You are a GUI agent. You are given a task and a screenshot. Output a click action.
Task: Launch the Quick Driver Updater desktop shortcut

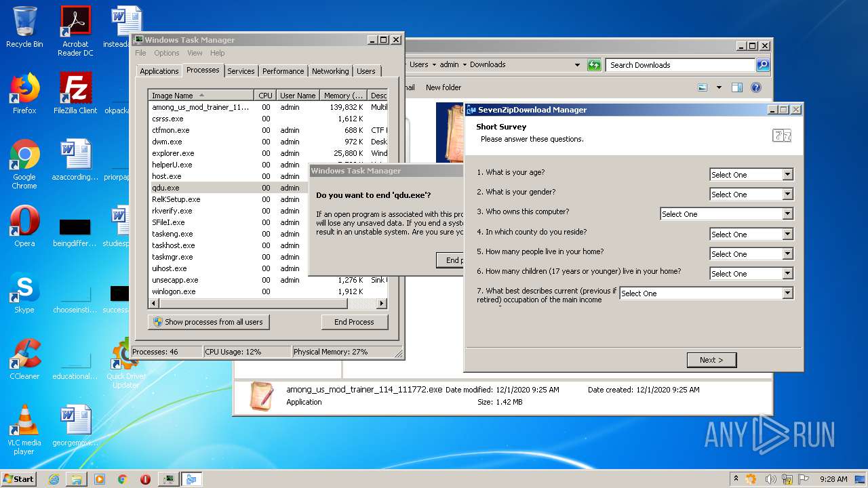pos(126,363)
